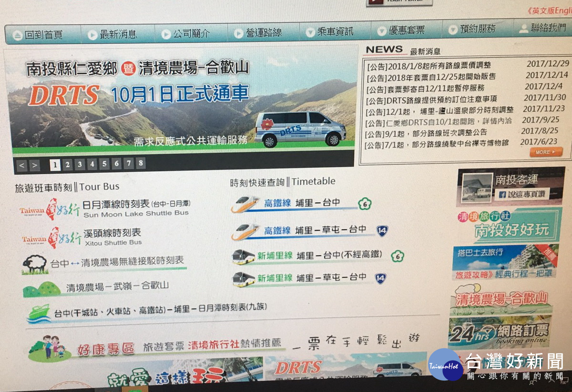Open the 清境旅行社熱情推薦 travel package link
The height and width of the screenshot is (392, 572).
coord(234,344)
